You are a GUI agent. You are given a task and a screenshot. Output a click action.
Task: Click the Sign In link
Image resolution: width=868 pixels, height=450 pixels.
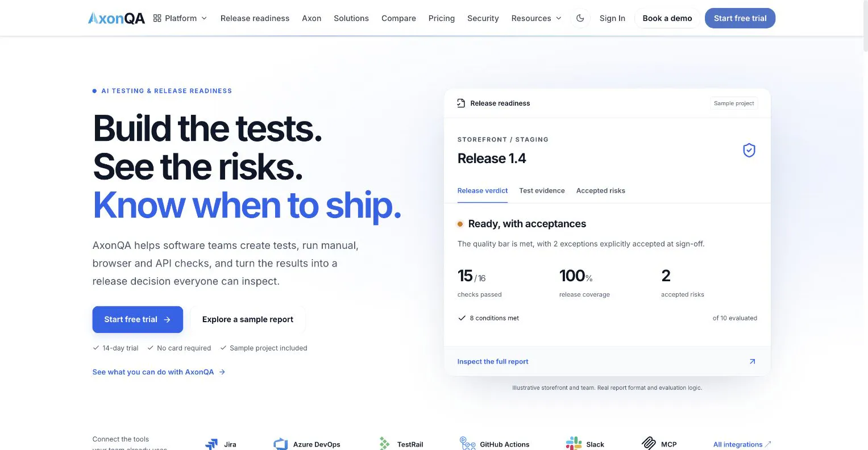[612, 18]
